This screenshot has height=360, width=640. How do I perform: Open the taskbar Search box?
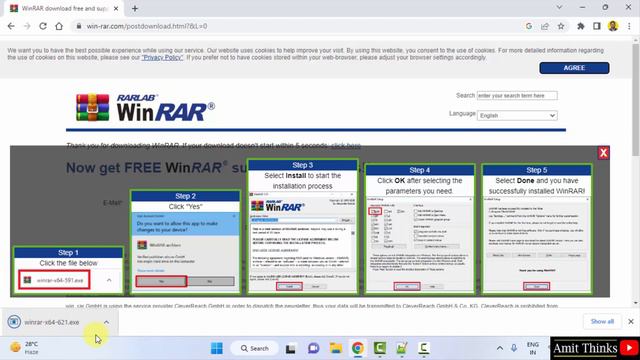[255, 348]
